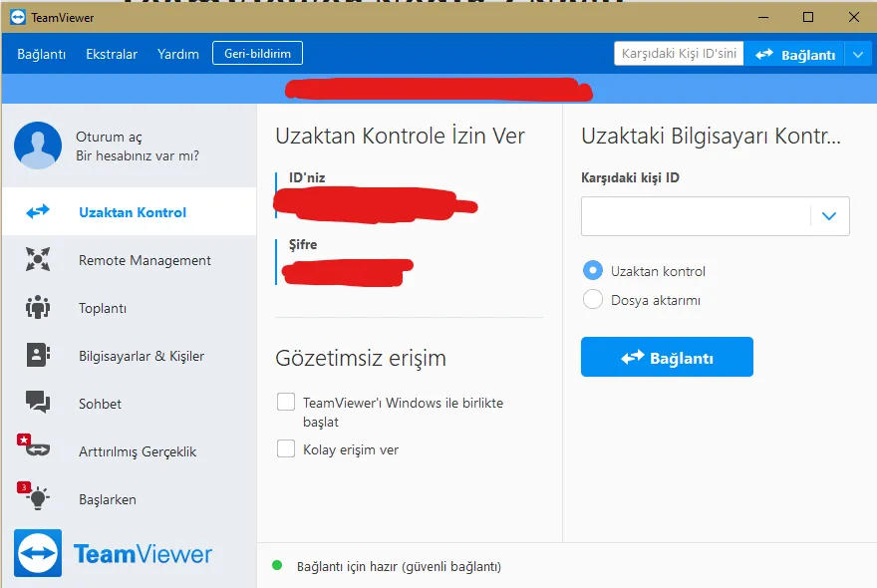Click the green connection status indicator
The image size is (877, 588).
277,565
